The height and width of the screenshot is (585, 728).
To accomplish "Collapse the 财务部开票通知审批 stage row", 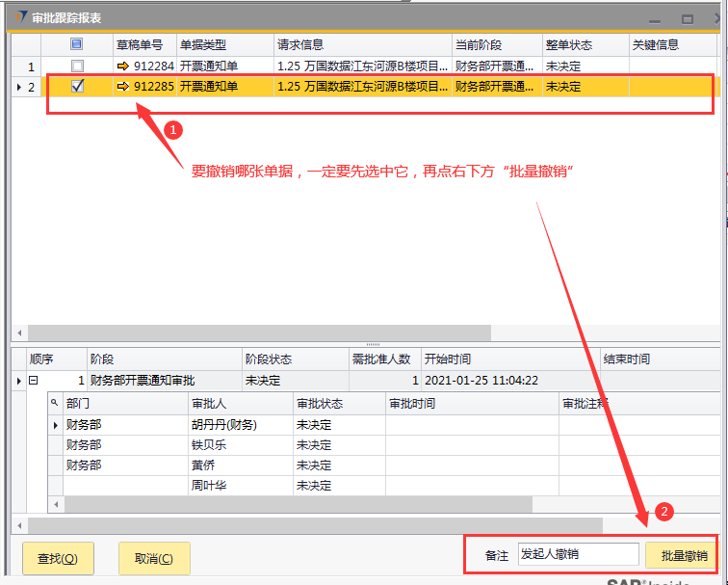I will pyautogui.click(x=34, y=381).
